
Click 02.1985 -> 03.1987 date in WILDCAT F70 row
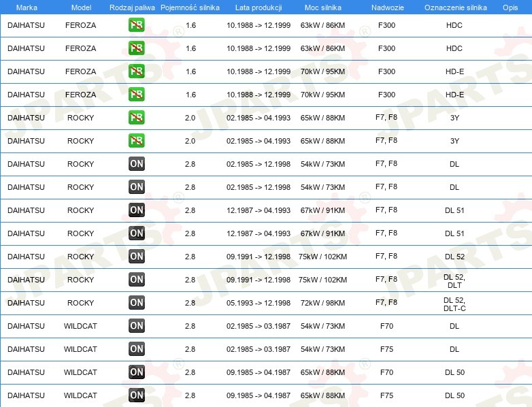259,326
